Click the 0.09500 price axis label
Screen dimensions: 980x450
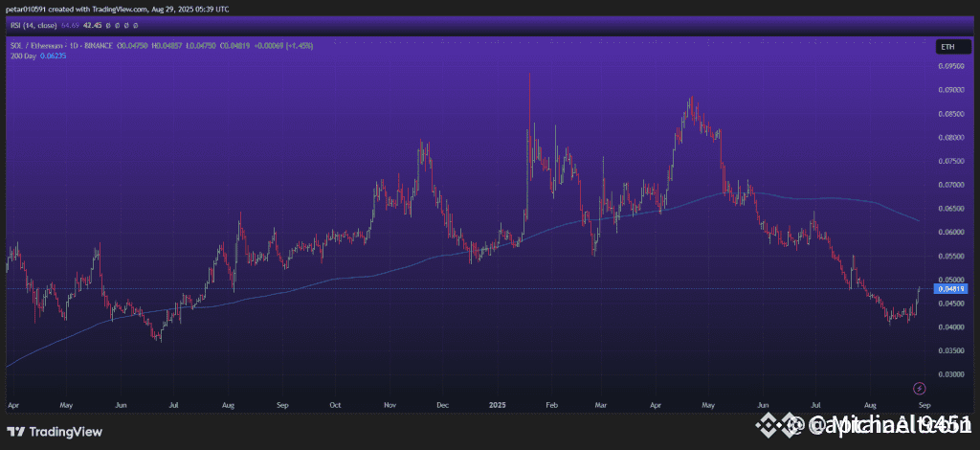pos(951,66)
